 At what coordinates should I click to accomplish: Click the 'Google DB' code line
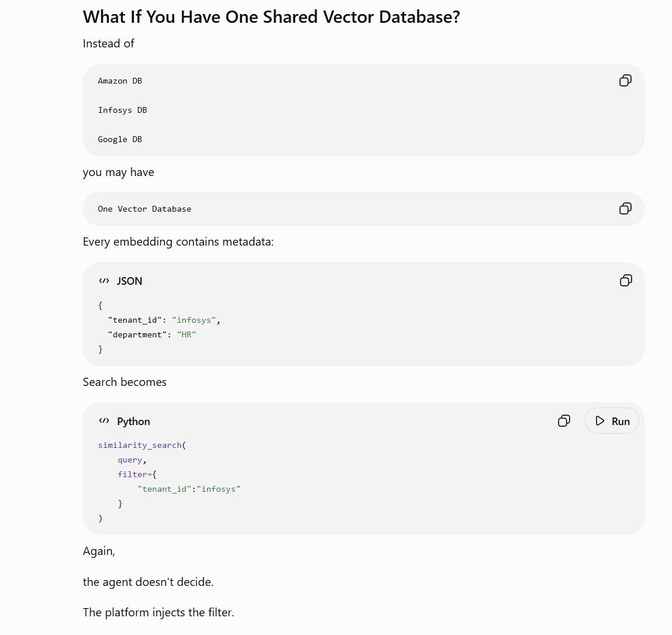pos(120,139)
